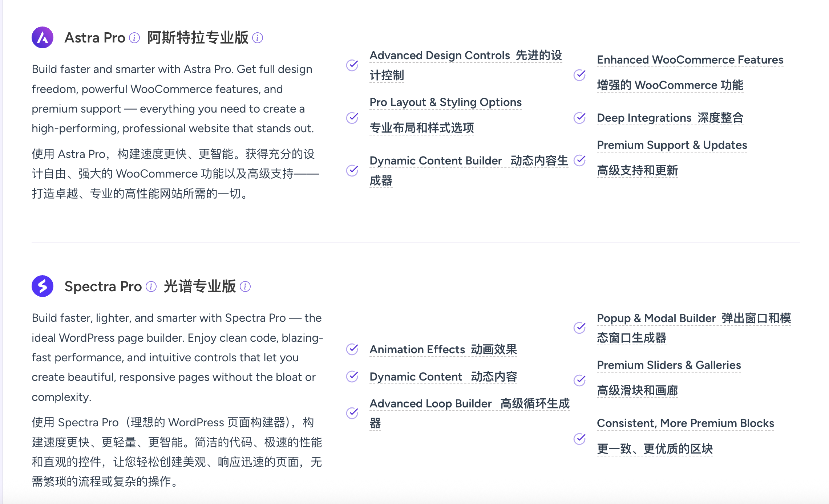The image size is (829, 504).
Task: Click checkmark icon beside Premium Sliders & Galleries
Action: (580, 380)
